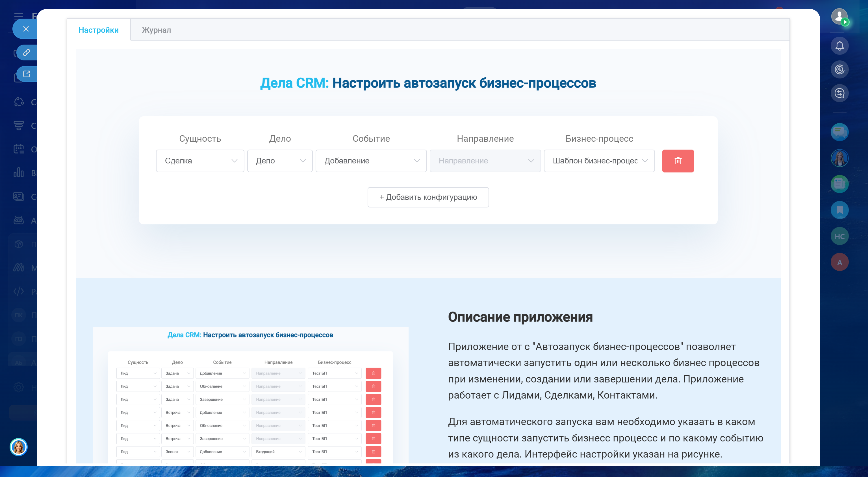Open Шаблон бизнес-процесса dropdown
Viewport: 868px width, 477px height.
click(599, 161)
